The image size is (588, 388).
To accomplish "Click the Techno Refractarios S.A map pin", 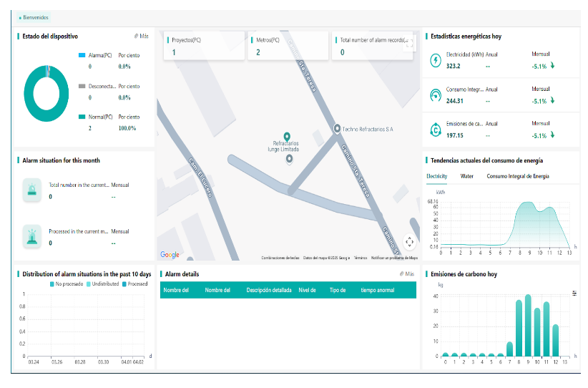I will click(337, 129).
